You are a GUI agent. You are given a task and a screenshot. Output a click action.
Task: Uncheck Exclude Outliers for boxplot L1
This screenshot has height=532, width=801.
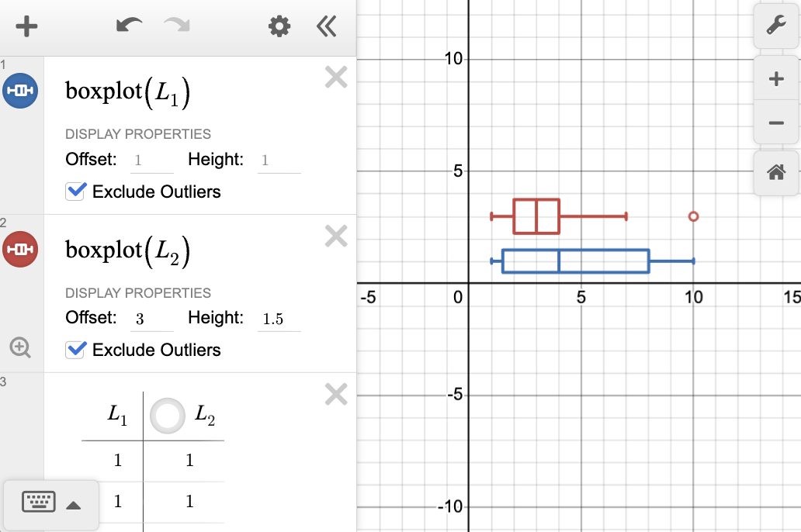click(x=75, y=192)
